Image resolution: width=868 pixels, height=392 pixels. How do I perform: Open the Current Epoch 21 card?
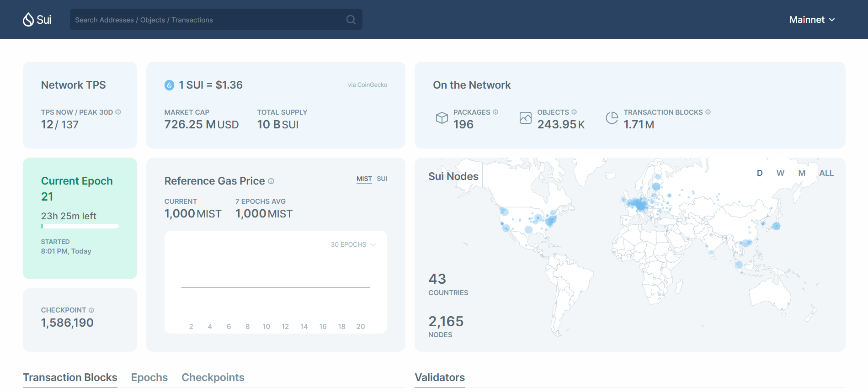(80, 218)
